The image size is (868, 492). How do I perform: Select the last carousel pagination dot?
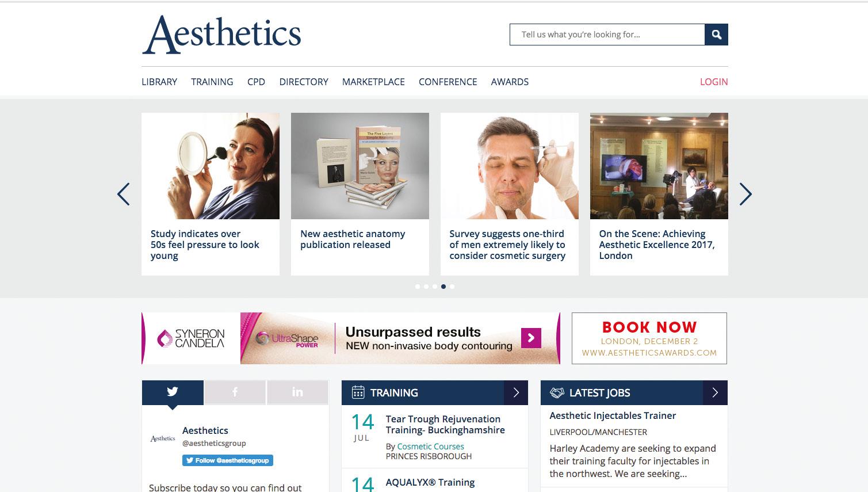tap(452, 287)
